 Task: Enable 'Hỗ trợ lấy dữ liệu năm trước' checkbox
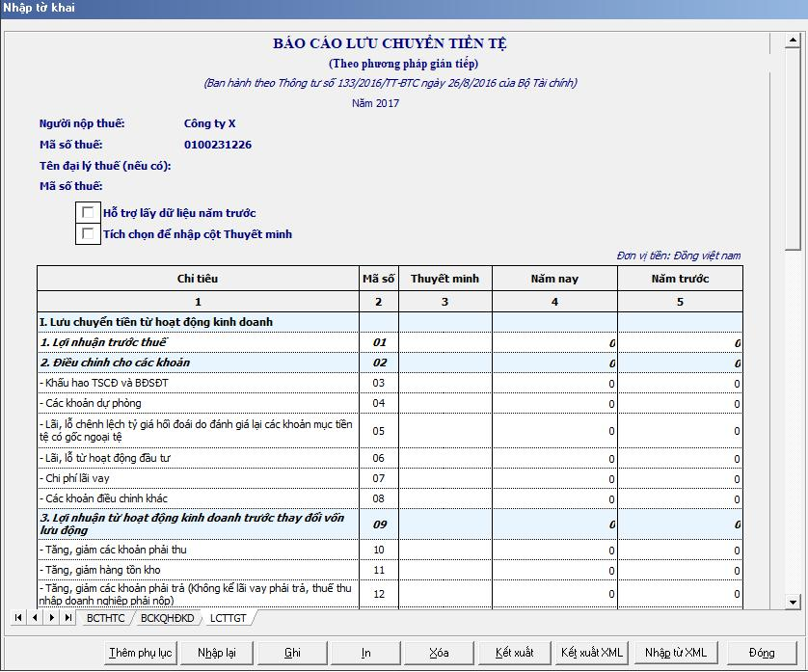(89, 213)
